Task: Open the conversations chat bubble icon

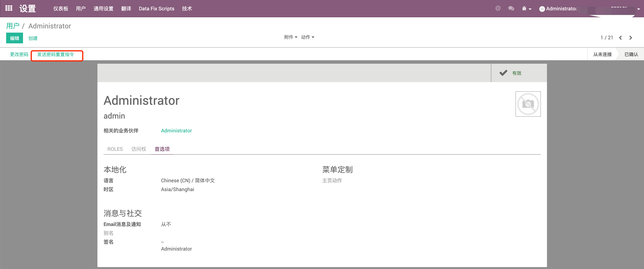Action: [511, 8]
